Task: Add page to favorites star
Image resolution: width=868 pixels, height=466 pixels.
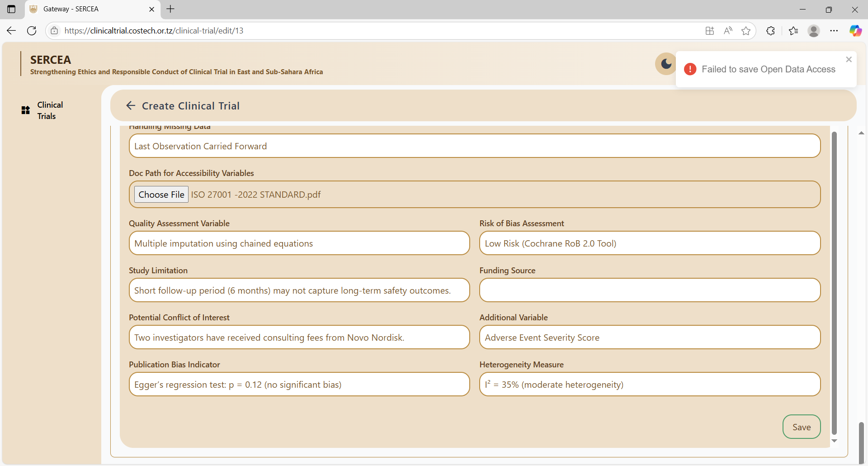Action: click(746, 30)
